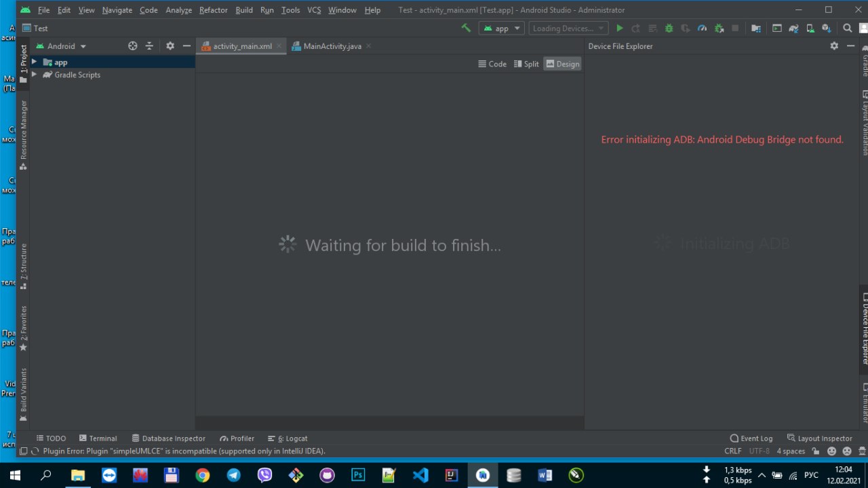The height and width of the screenshot is (488, 868).
Task: Switch editor to Code view
Action: (x=492, y=64)
